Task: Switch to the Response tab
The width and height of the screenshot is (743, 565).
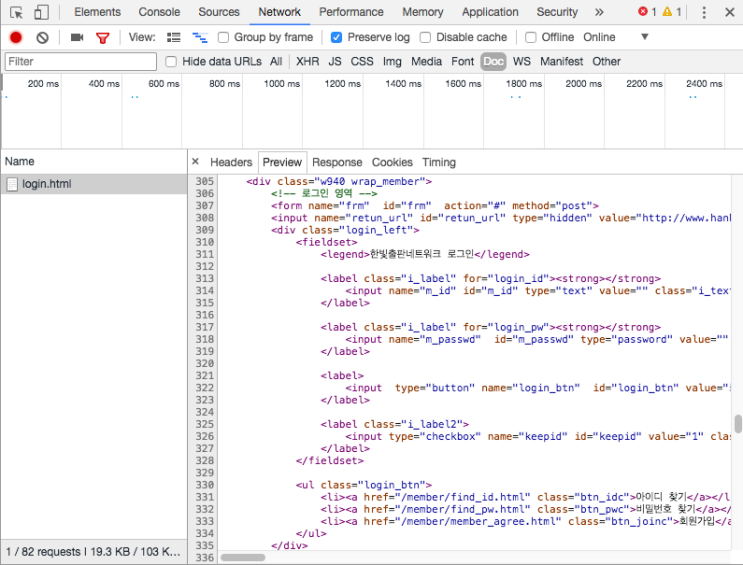Action: click(x=337, y=163)
